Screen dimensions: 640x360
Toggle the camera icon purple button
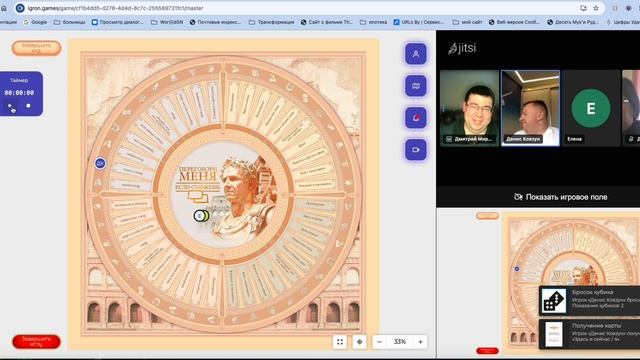416,150
